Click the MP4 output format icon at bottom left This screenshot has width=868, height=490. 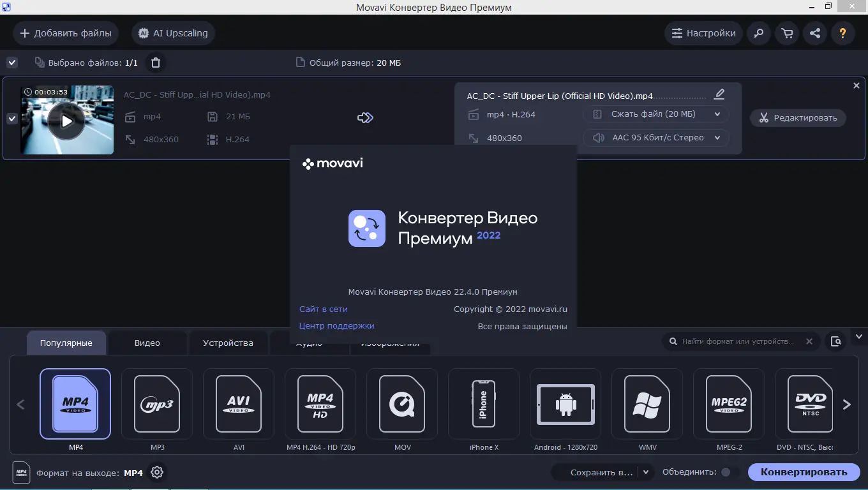tap(21, 473)
